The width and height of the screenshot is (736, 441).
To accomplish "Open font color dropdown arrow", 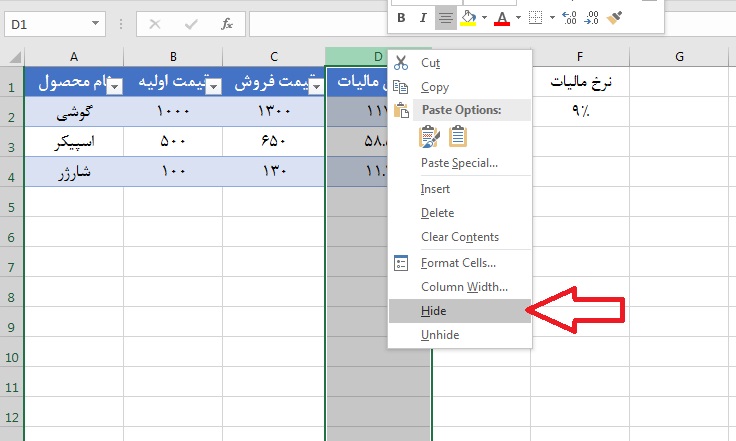I will 518,18.
